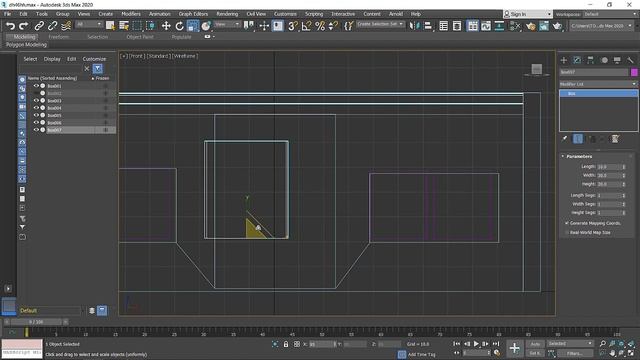Hide Box005 with its eye icon

coord(36,115)
